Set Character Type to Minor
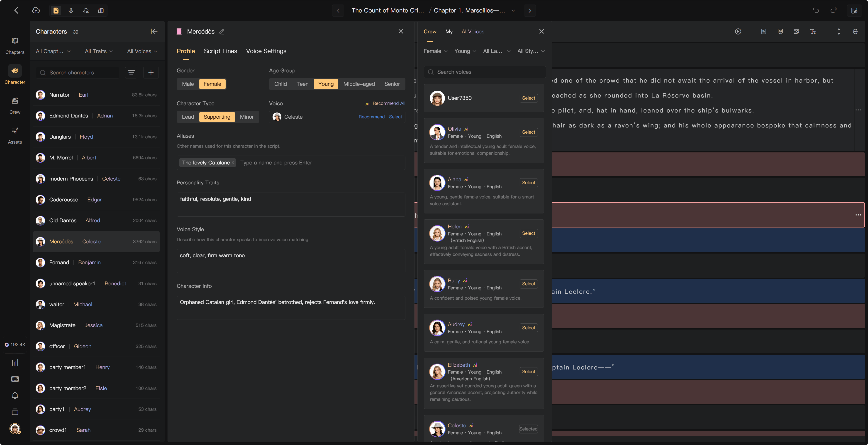Image resolution: width=868 pixels, height=445 pixels. point(247,117)
